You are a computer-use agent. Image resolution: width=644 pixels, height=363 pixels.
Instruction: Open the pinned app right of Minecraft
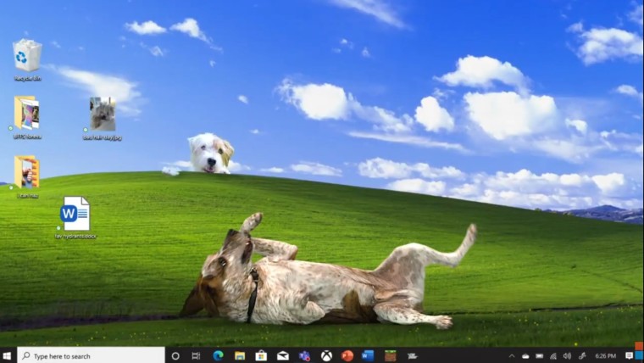pos(413,356)
